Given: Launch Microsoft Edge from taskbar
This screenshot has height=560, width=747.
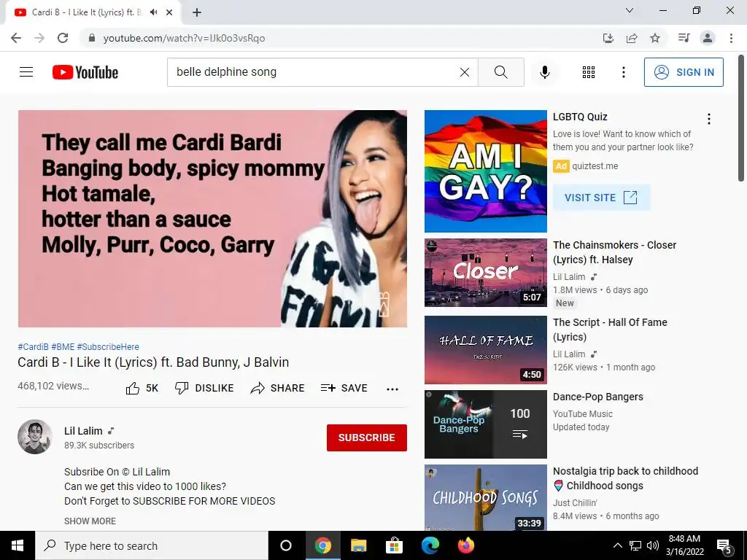Looking at the screenshot, I should (x=430, y=545).
